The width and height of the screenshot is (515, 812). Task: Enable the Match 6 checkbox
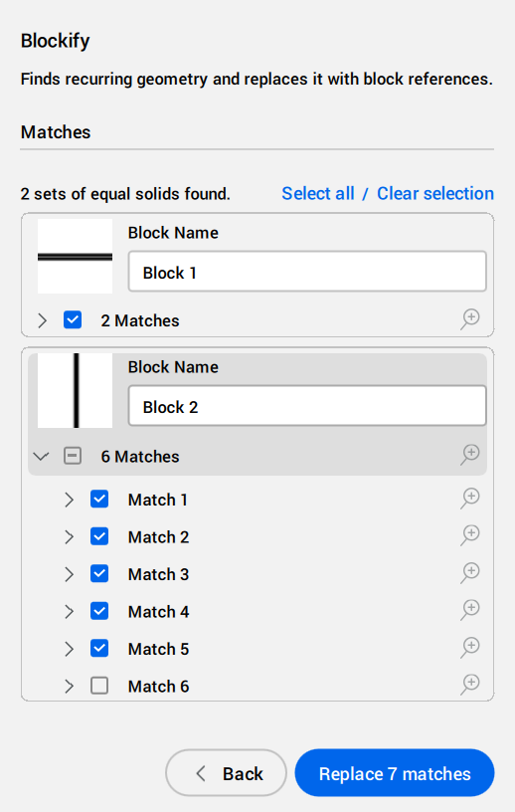99,686
